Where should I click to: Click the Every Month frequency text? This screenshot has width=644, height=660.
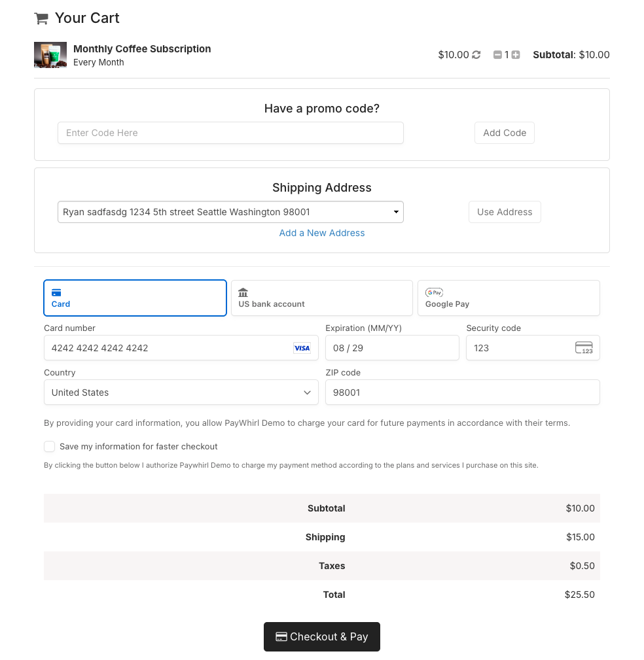tap(99, 62)
